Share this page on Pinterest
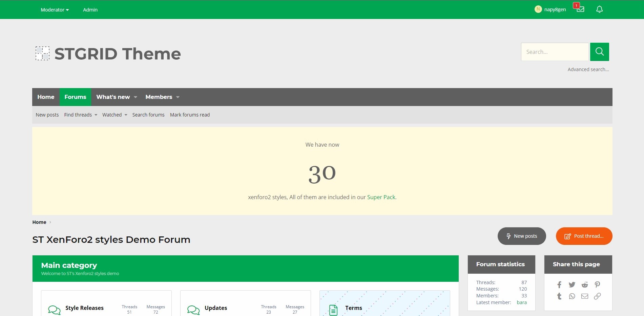The width and height of the screenshot is (644, 316). point(597,285)
